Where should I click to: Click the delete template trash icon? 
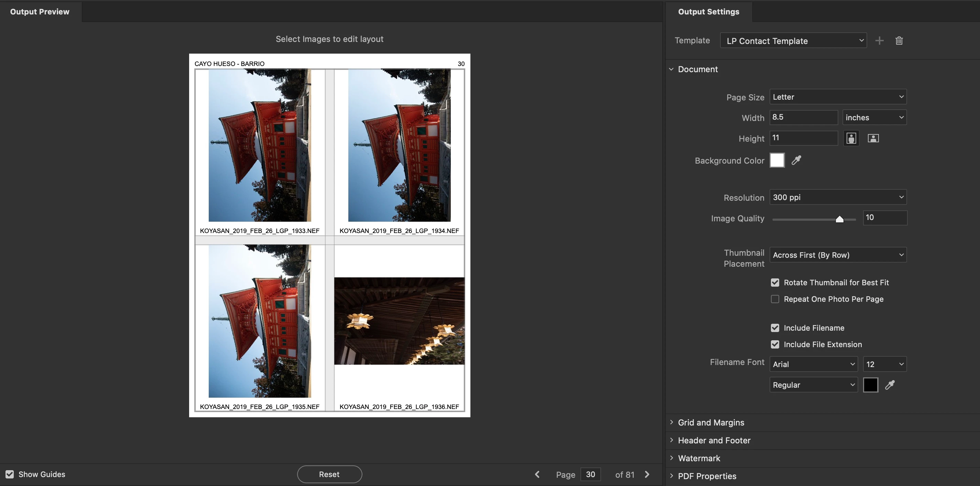click(899, 41)
